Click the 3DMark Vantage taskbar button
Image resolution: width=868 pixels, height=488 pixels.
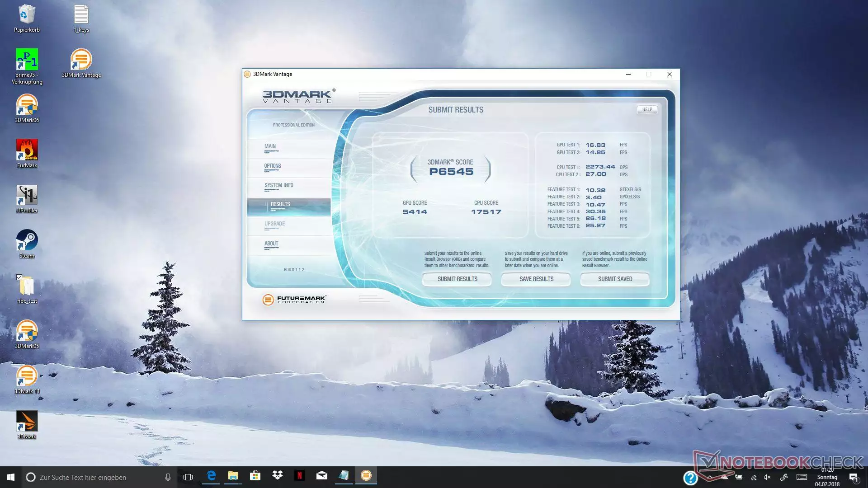(366, 476)
